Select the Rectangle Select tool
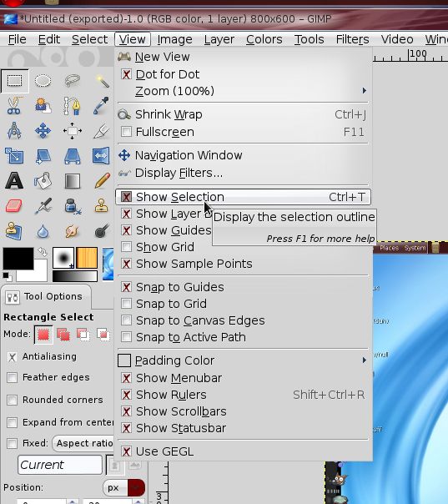Screen dimensions: 448x504 pos(14,81)
